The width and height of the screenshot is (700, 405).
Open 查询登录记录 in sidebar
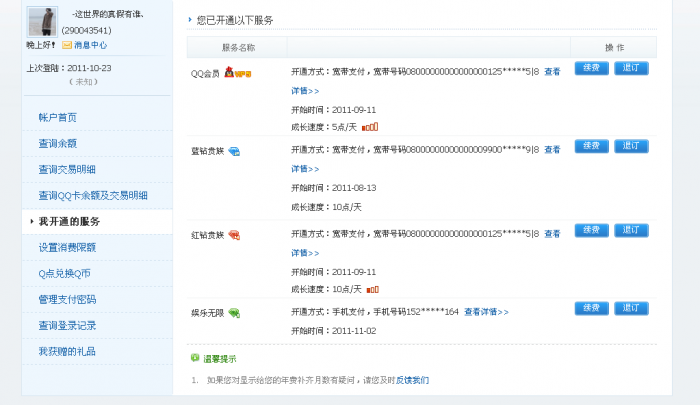point(67,326)
